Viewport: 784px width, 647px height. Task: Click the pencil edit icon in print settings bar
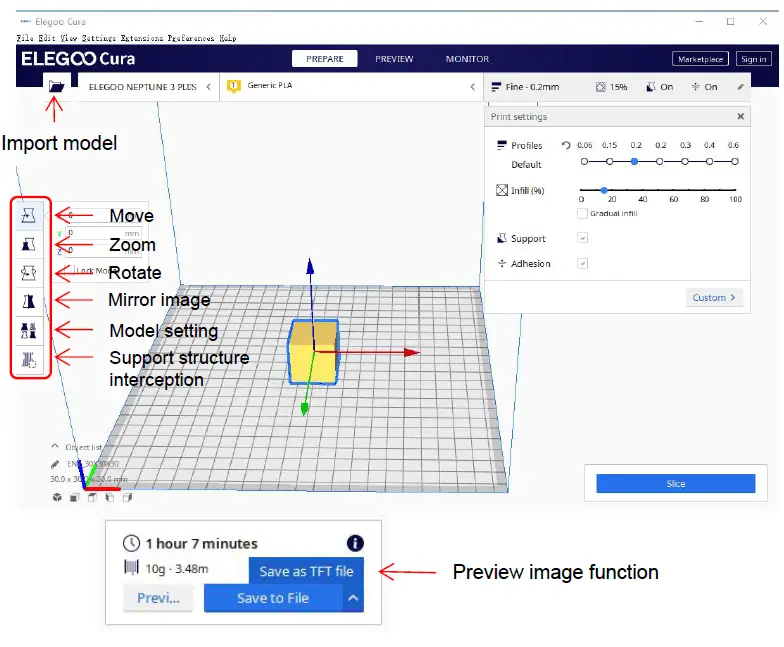coord(740,87)
